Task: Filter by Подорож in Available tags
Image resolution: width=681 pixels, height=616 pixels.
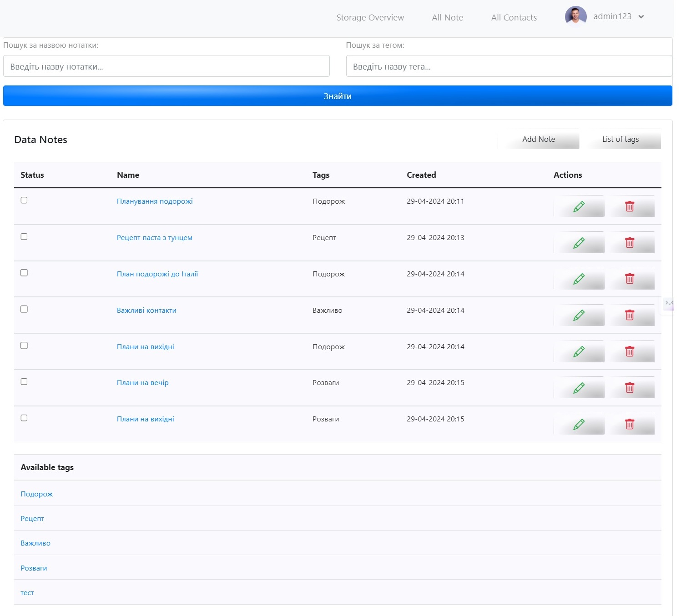Action: 37,494
